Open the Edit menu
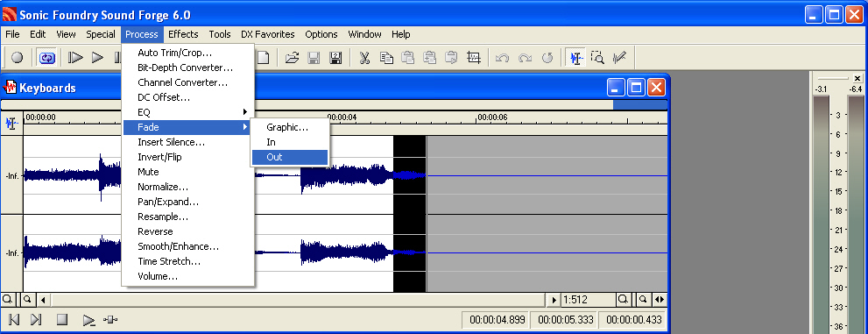 (38, 34)
